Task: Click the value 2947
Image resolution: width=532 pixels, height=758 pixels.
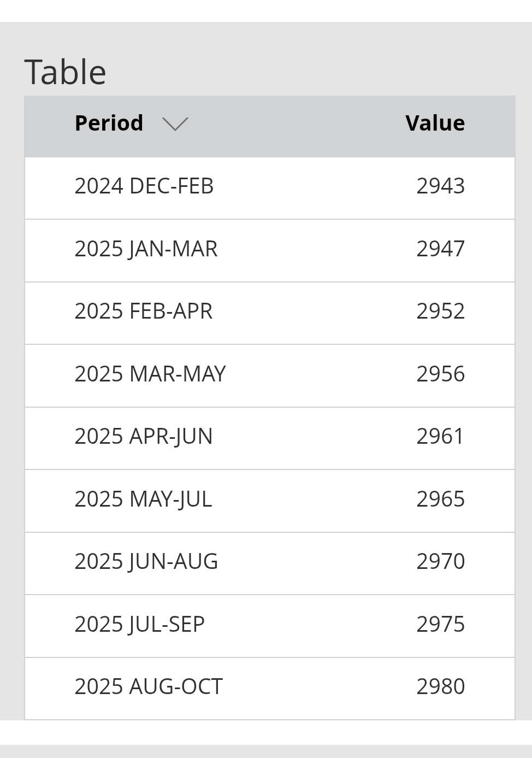Action: point(440,249)
